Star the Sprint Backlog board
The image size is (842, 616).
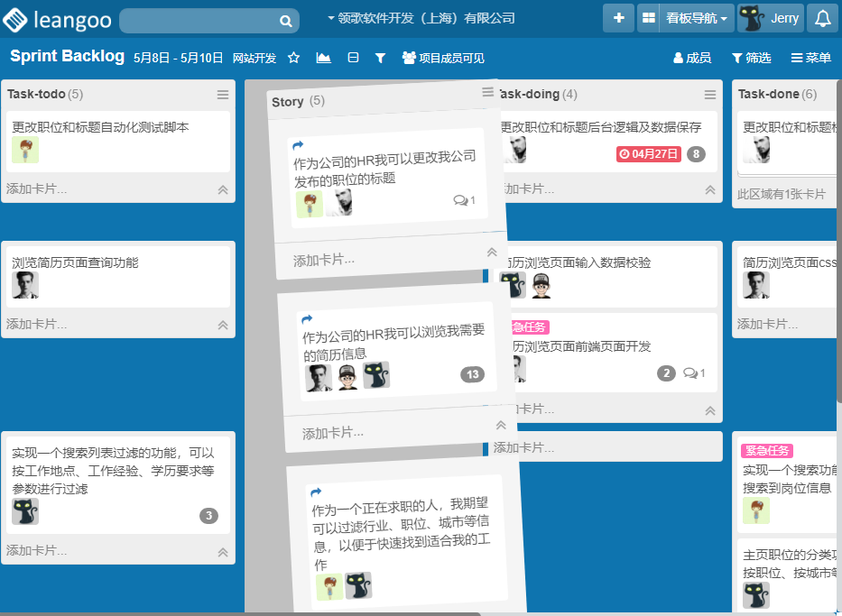coord(293,58)
